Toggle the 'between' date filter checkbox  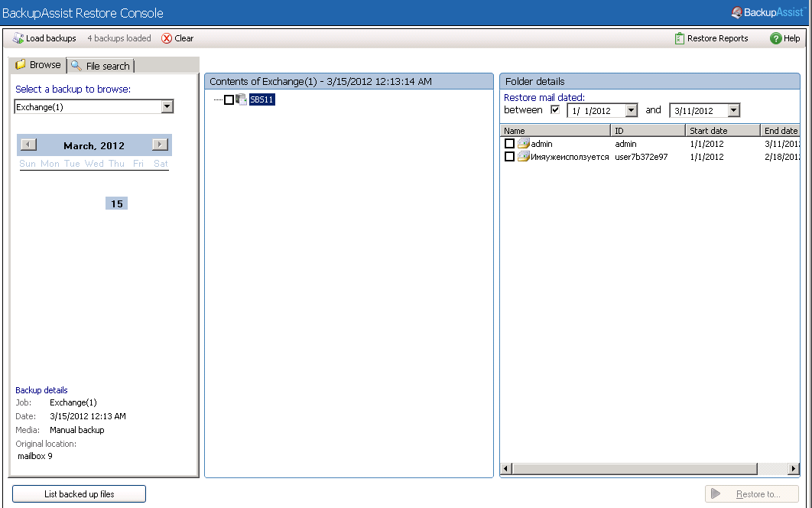[555, 110]
